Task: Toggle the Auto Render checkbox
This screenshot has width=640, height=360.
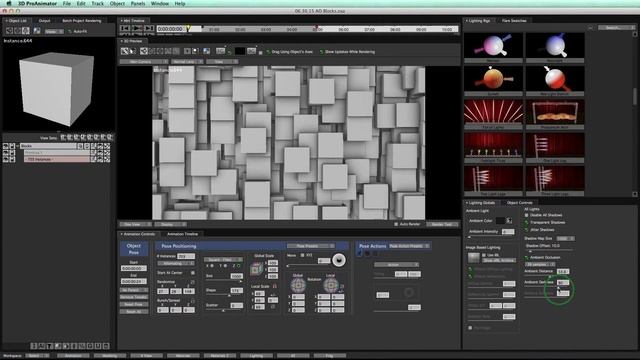Action: tap(396, 224)
